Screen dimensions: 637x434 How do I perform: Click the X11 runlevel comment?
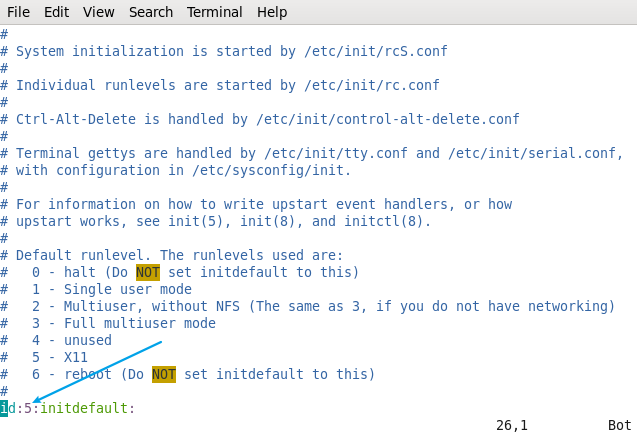(76, 357)
